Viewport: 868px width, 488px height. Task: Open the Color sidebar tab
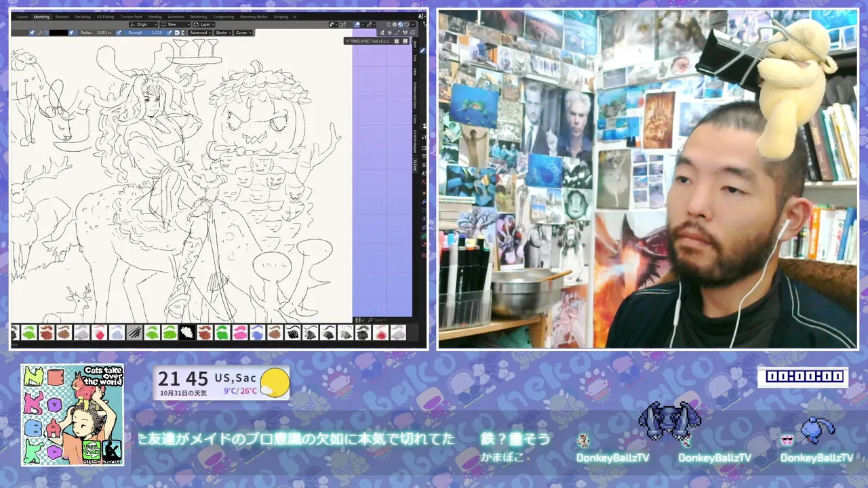pos(414,119)
